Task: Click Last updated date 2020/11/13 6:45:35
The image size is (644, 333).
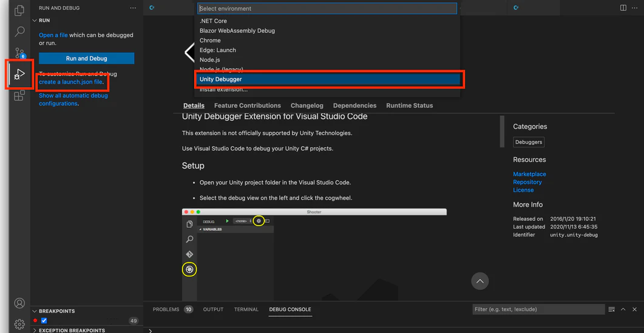Action: 574,227
